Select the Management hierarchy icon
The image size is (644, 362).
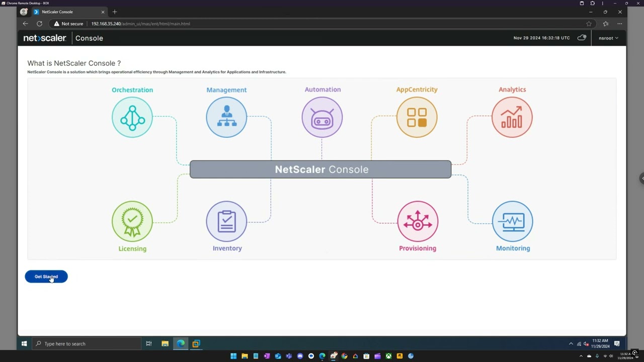coord(226,117)
